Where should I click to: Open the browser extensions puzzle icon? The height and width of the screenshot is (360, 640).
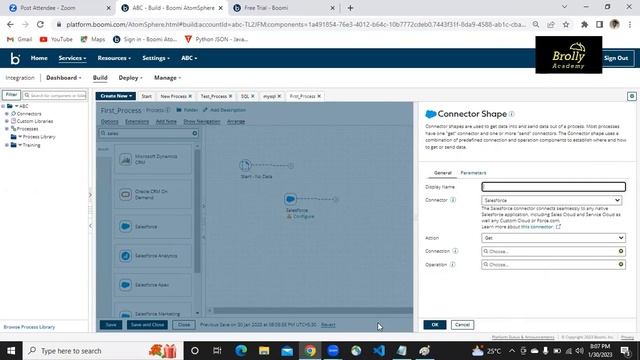pyautogui.click(x=584, y=24)
